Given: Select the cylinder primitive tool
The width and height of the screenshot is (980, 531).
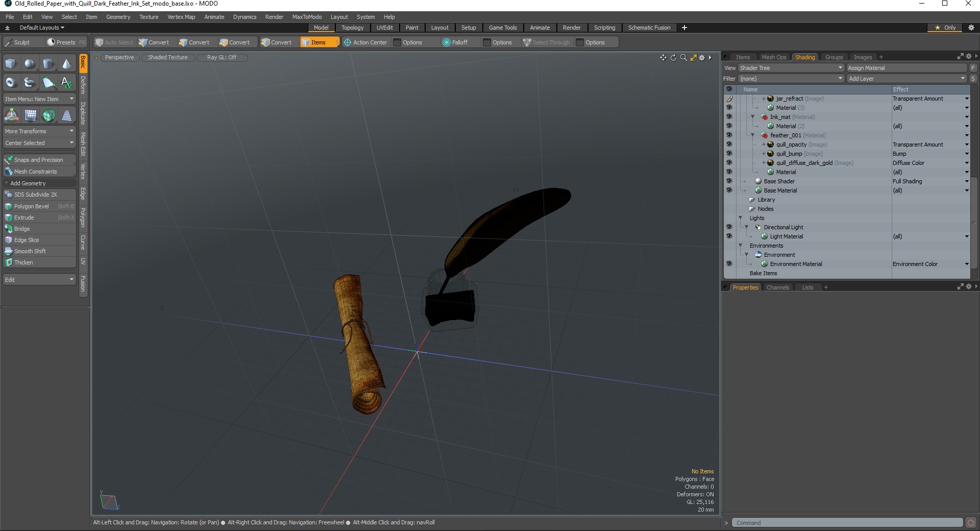Looking at the screenshot, I should click(48, 64).
